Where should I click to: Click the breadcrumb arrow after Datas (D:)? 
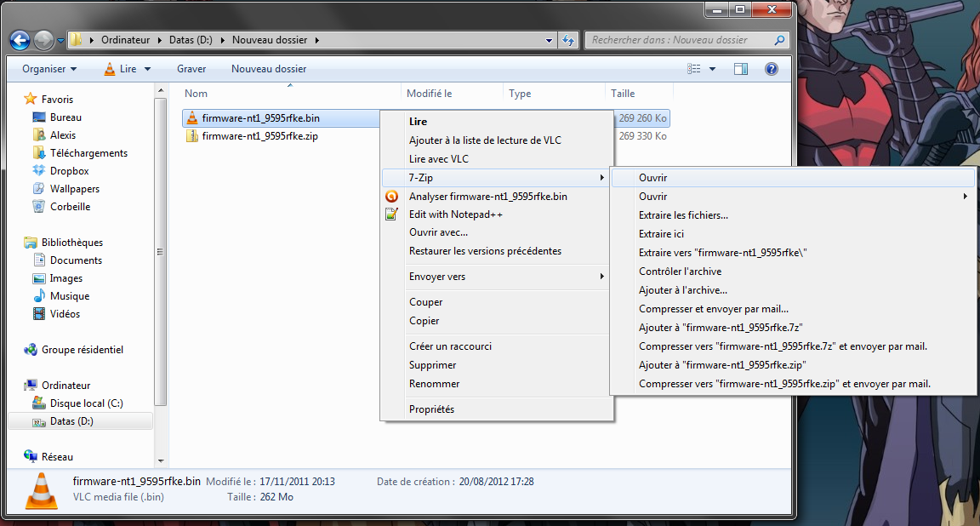click(223, 40)
